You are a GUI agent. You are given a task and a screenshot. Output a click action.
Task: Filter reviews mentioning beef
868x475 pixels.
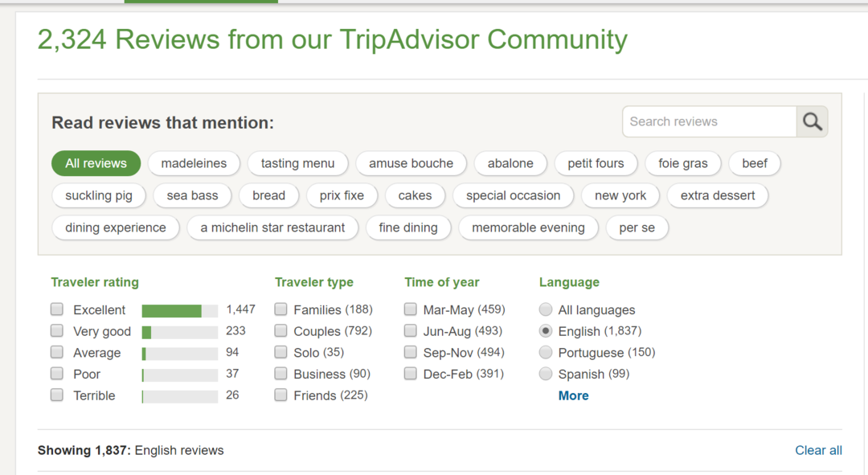point(755,163)
